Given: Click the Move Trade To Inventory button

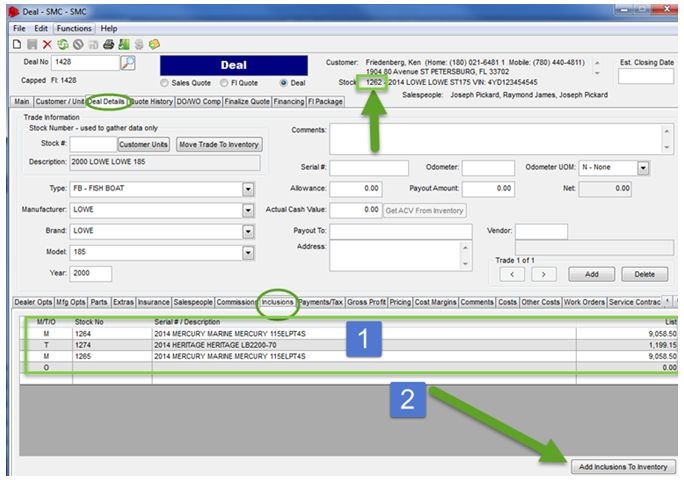Looking at the screenshot, I should point(219,144).
